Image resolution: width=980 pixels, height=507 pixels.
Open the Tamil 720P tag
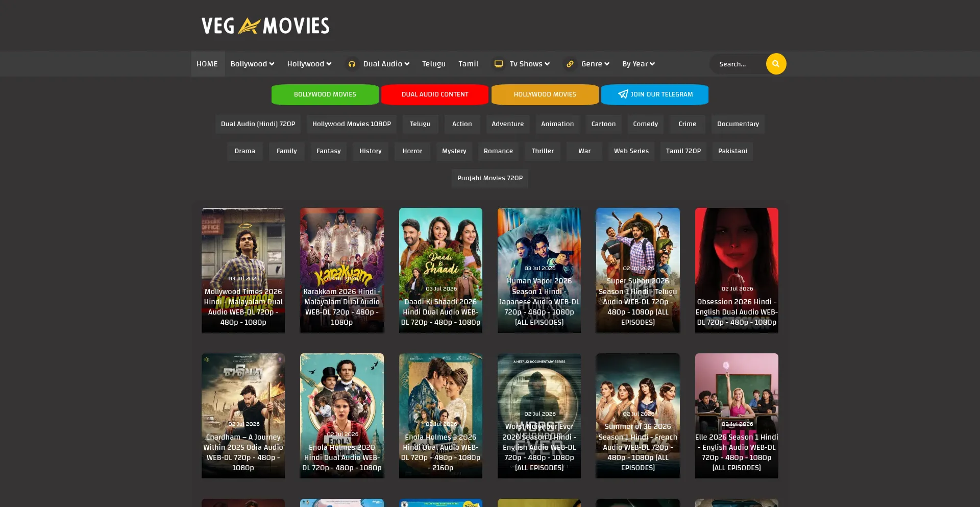coord(683,151)
